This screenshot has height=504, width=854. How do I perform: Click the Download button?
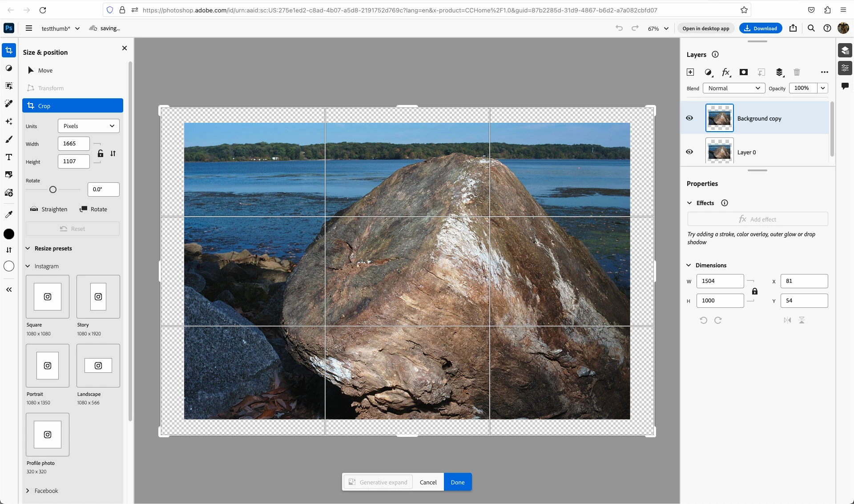[x=760, y=28]
